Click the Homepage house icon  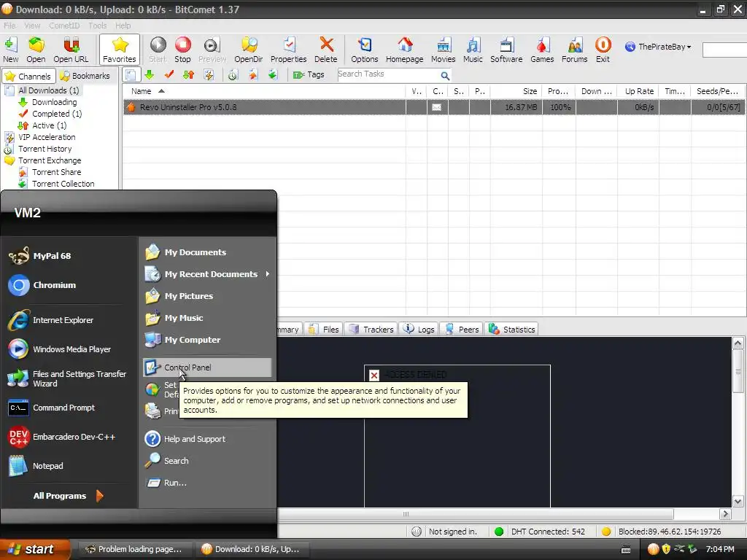404,50
